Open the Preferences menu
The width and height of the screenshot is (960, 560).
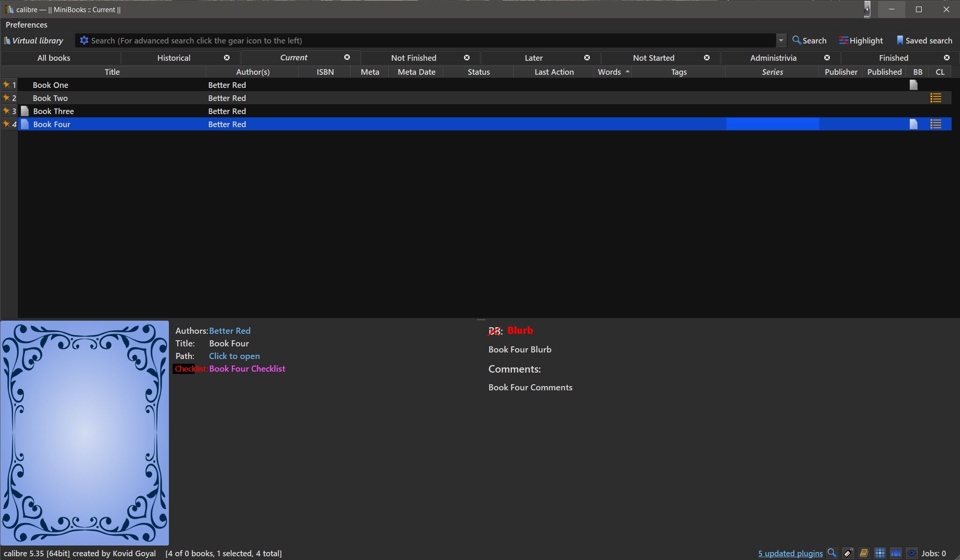tap(26, 25)
